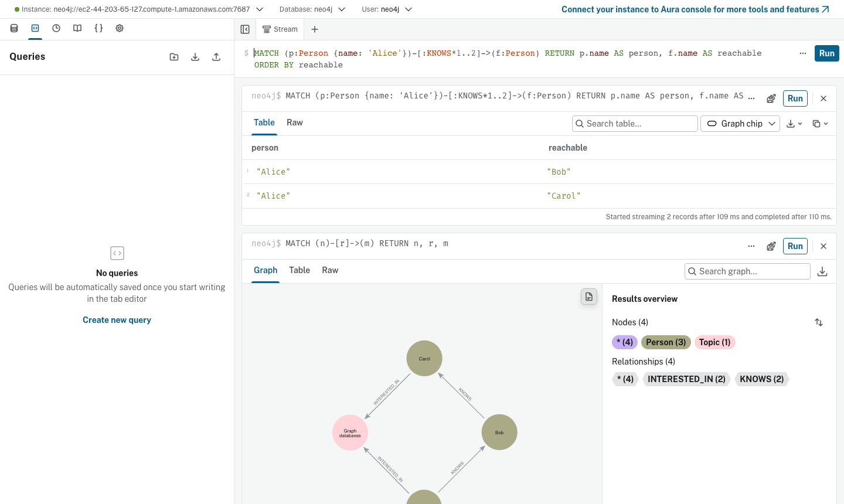Select the Graph databases topic node

tap(350, 433)
